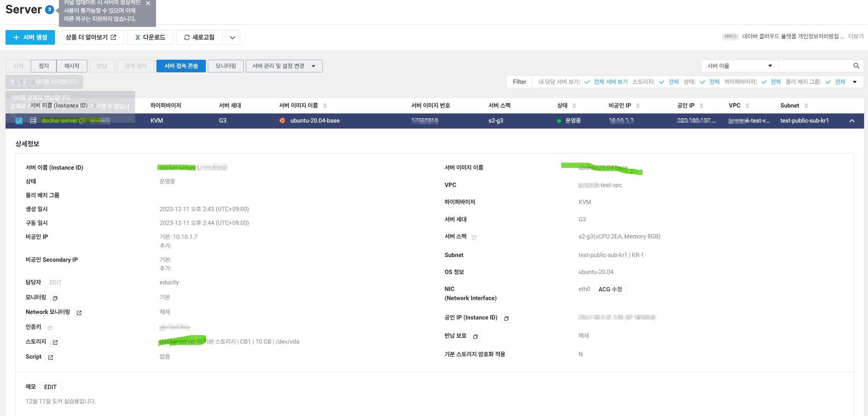Click the server icon in docker-server row
The height and width of the screenshot is (416, 868).
(33, 120)
